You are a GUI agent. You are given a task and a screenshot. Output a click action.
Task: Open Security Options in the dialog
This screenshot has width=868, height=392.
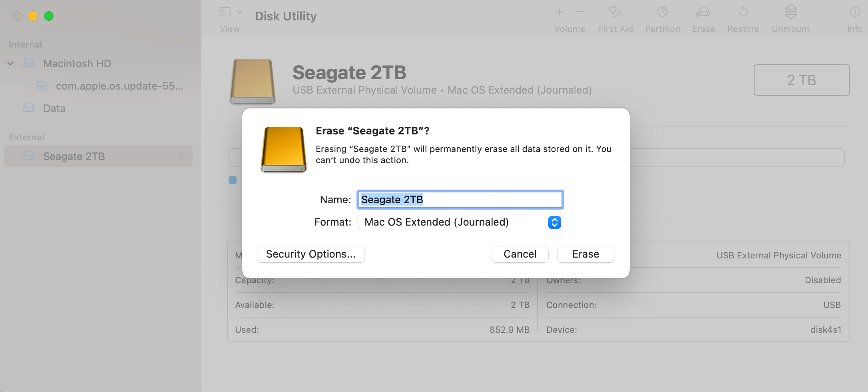click(311, 254)
